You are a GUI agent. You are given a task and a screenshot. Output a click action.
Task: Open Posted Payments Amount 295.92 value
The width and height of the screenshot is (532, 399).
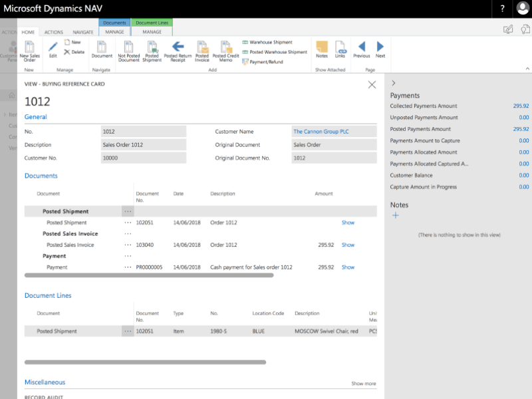[521, 129]
